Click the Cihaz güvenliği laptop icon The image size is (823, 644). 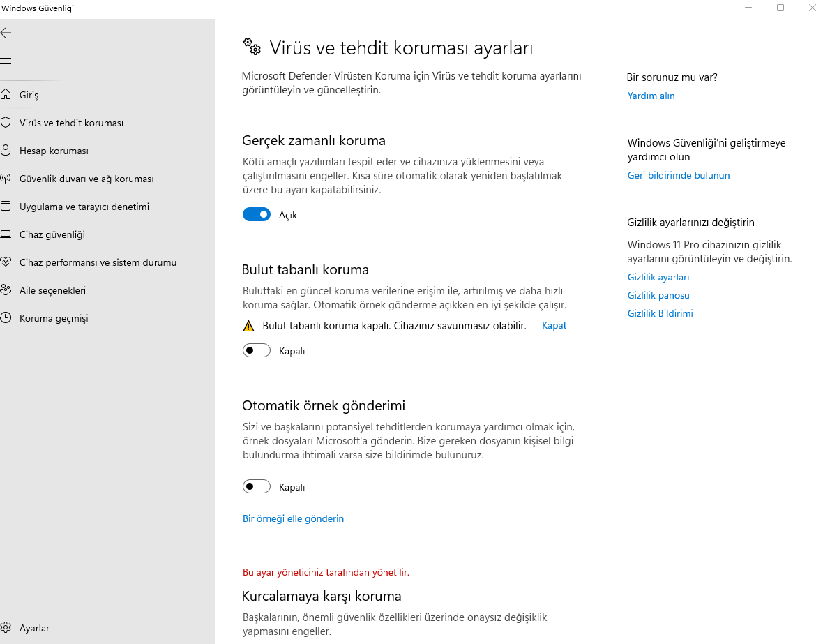tap(6, 234)
